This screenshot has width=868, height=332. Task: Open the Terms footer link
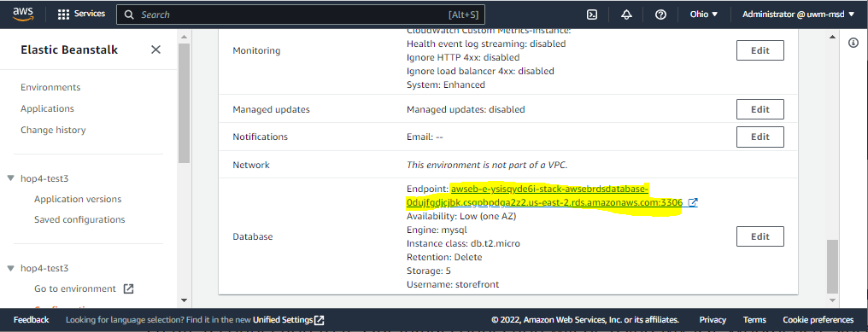tap(754, 320)
